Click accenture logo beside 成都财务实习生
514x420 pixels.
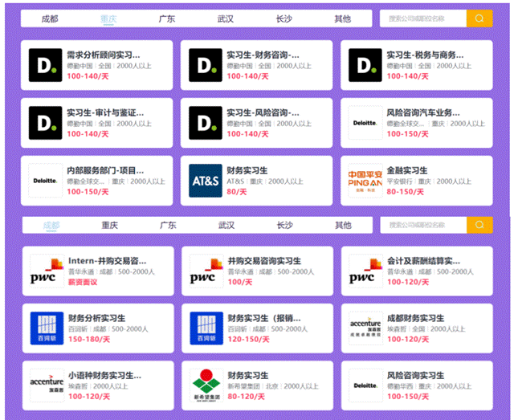366,328
